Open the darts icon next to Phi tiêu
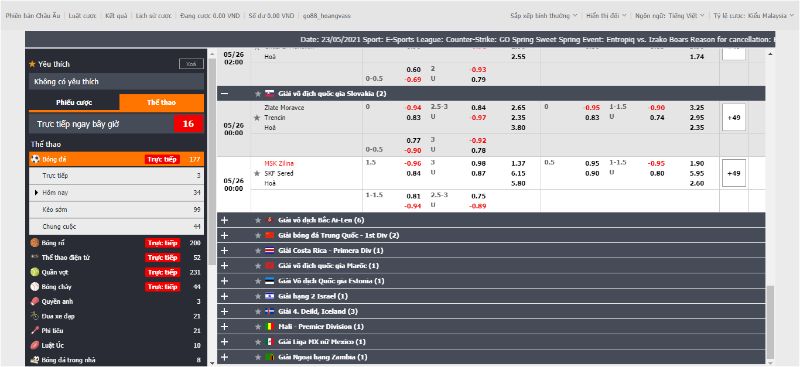The width and height of the screenshot is (800, 367). 35,331
